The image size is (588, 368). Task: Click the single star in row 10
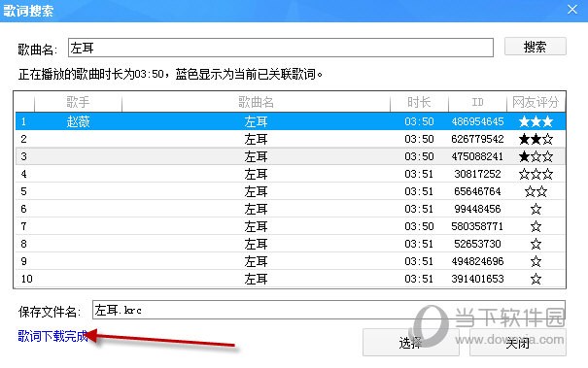536,279
